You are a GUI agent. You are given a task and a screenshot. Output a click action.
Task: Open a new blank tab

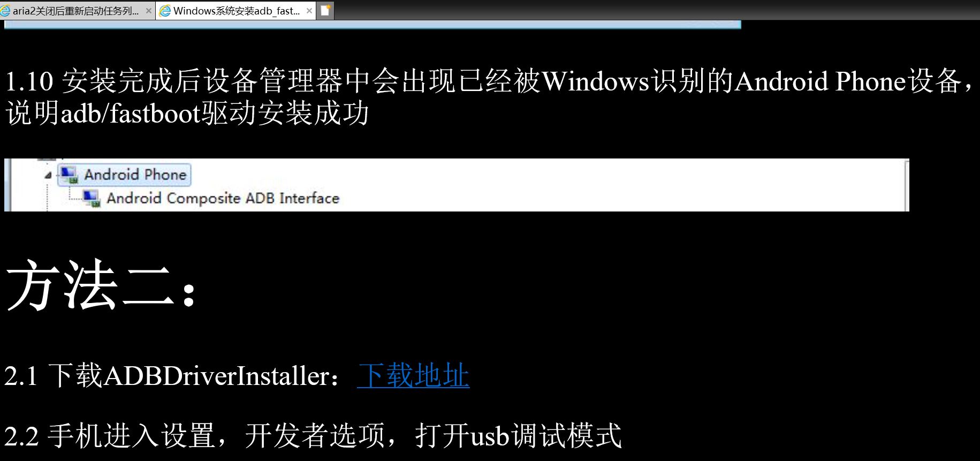click(325, 10)
